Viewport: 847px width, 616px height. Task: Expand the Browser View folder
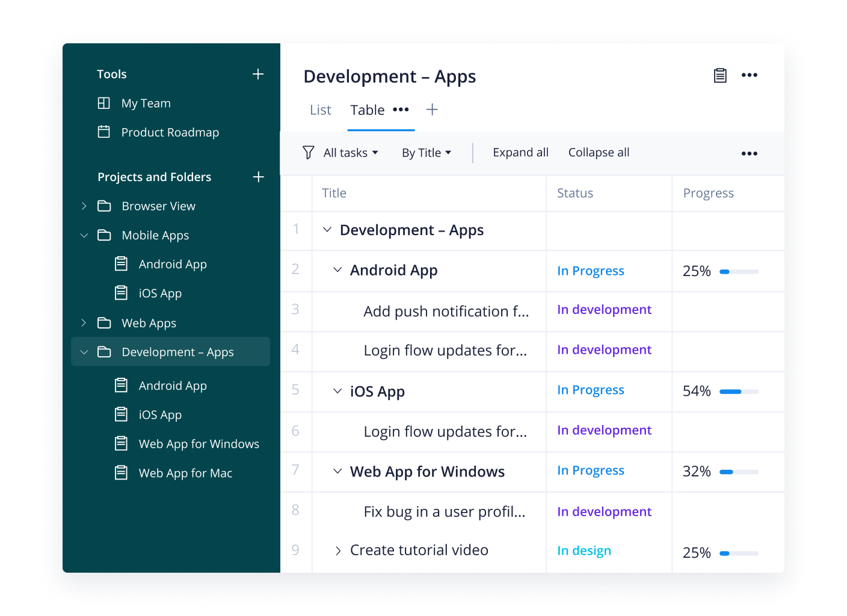point(84,206)
